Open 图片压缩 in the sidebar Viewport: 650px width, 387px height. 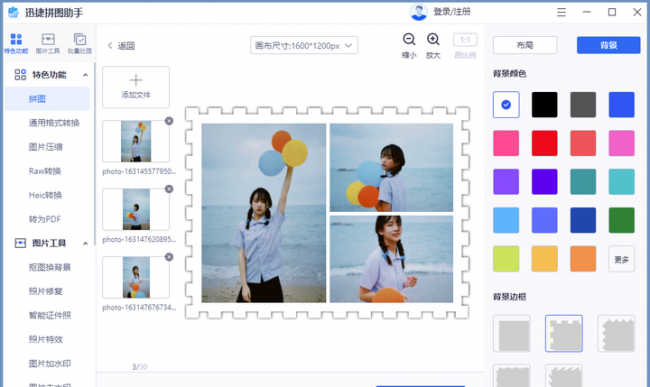[46, 147]
